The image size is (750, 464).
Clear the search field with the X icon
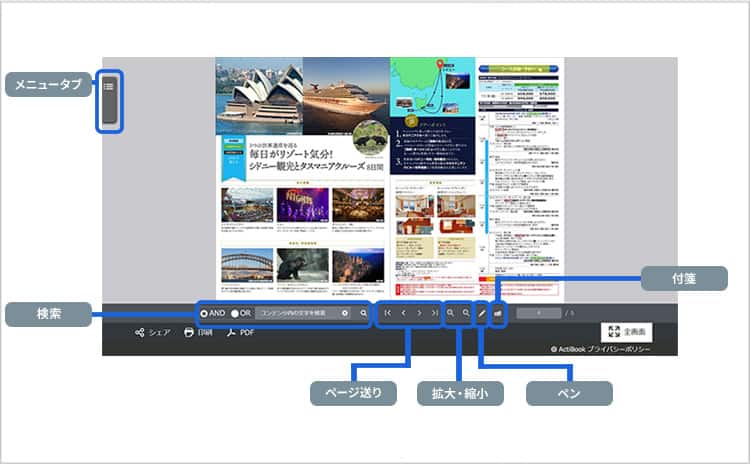point(345,313)
